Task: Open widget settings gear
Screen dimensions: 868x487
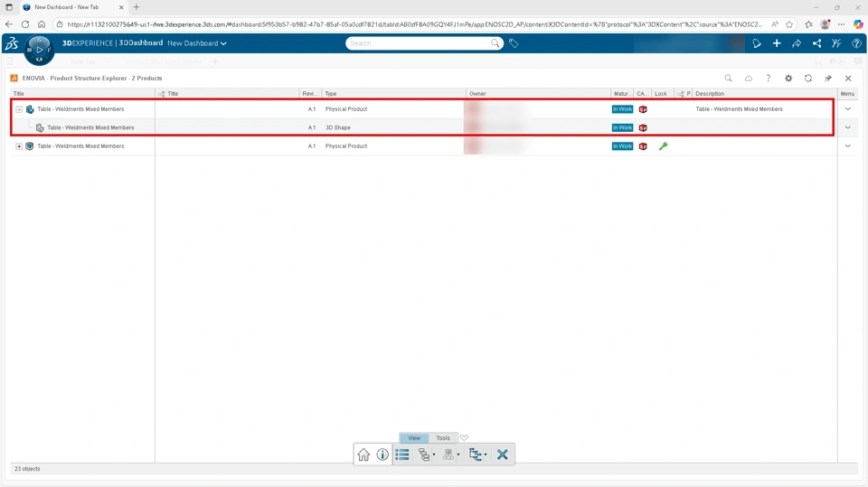Action: point(788,78)
